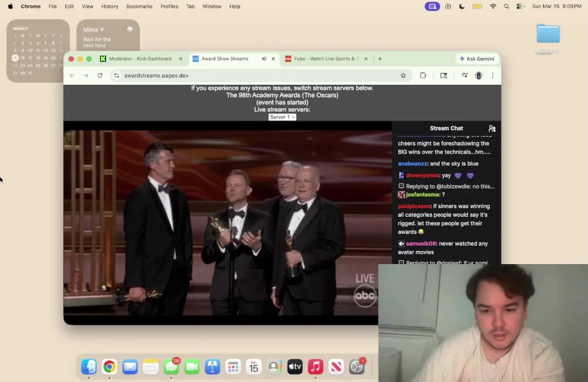
Task: Click username drowsyaries in chat
Action: (x=422, y=175)
